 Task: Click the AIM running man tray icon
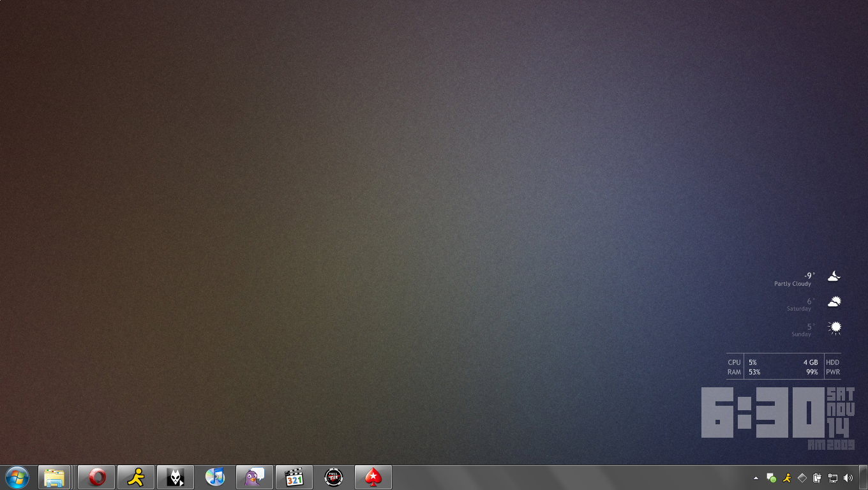coord(788,478)
